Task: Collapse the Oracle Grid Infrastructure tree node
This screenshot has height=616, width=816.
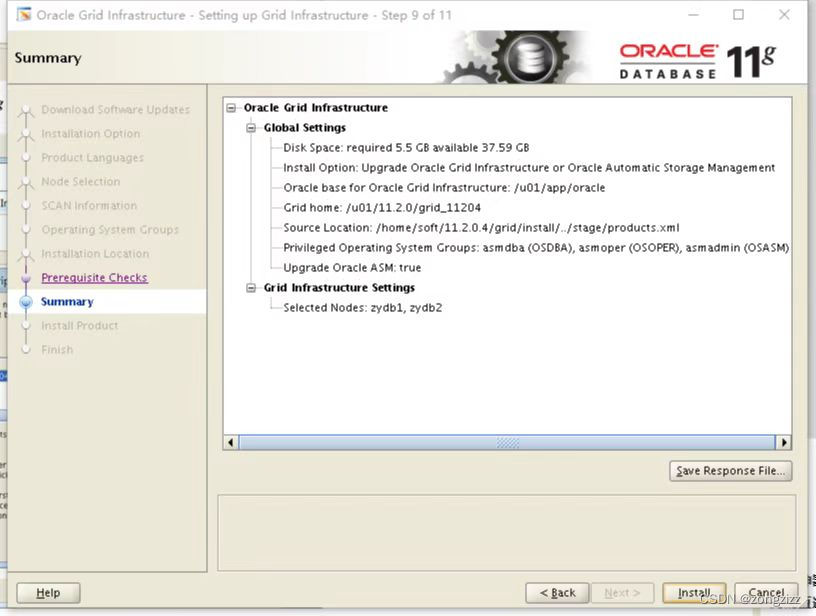Action: (230, 107)
